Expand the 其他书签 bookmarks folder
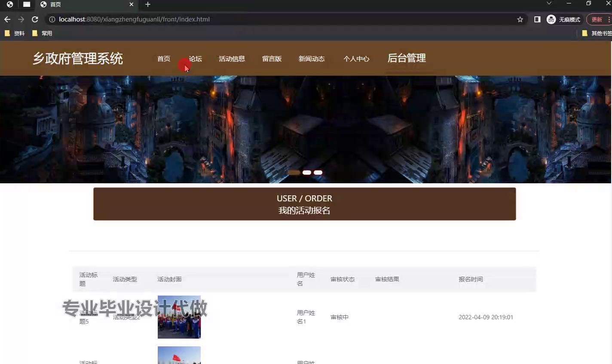This screenshot has width=612, height=364. pyautogui.click(x=597, y=33)
